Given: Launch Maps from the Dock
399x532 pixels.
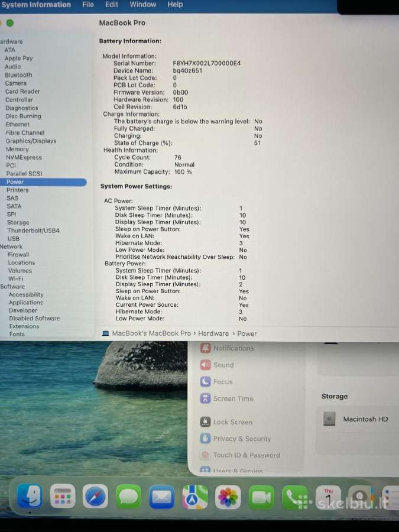Looking at the screenshot, I should click(x=194, y=497).
